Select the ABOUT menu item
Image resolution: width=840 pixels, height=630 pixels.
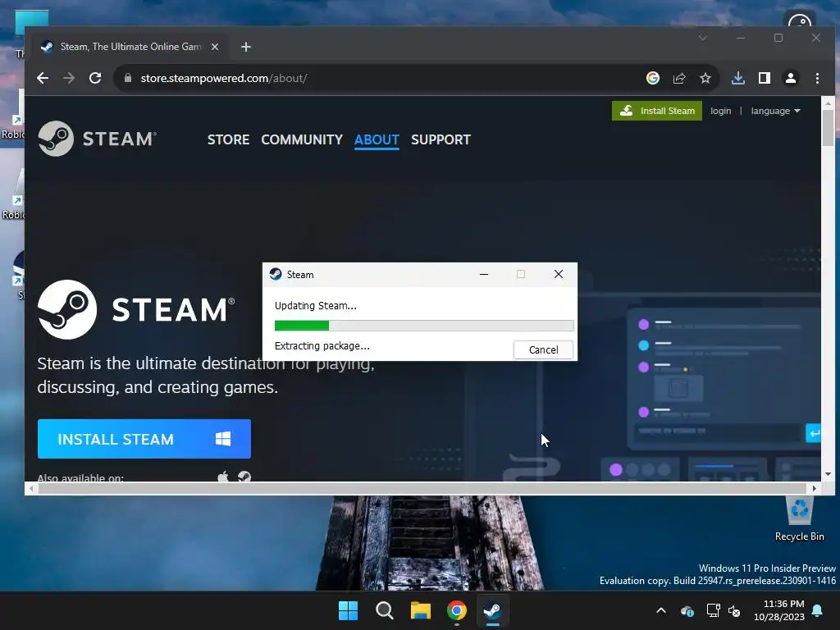377,139
